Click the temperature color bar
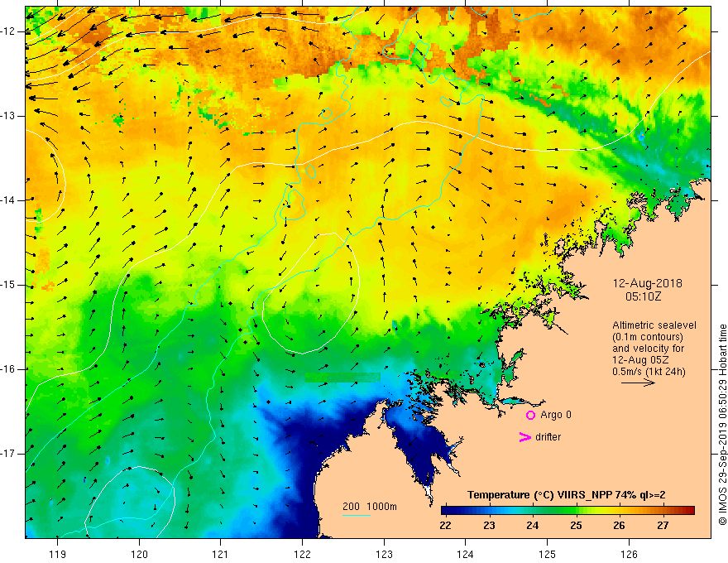Screen dimensions: 728x563 pyautogui.click(x=568, y=511)
